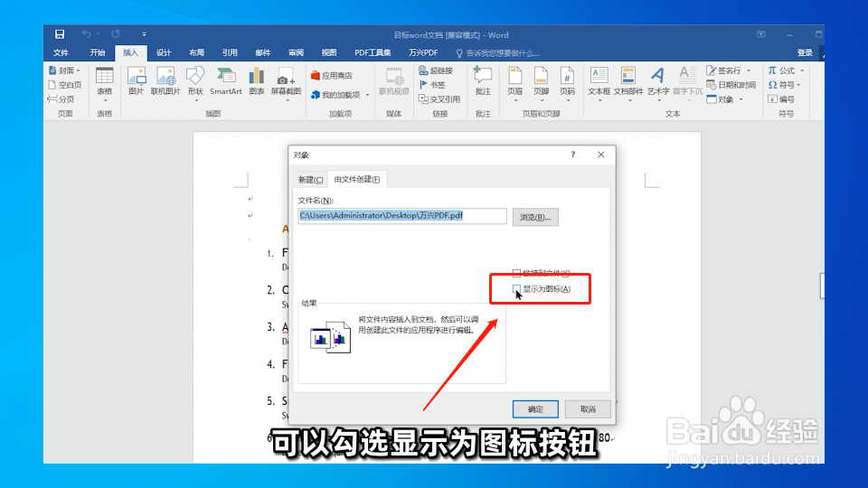The image size is (868, 488).
Task: Insert a 超链接 hyperlink
Action: pos(436,70)
